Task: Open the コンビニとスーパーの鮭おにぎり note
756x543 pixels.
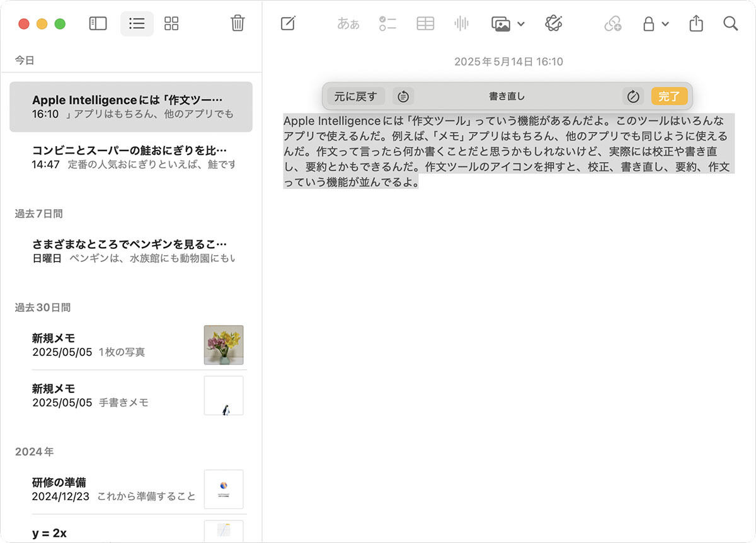Action: (x=131, y=157)
